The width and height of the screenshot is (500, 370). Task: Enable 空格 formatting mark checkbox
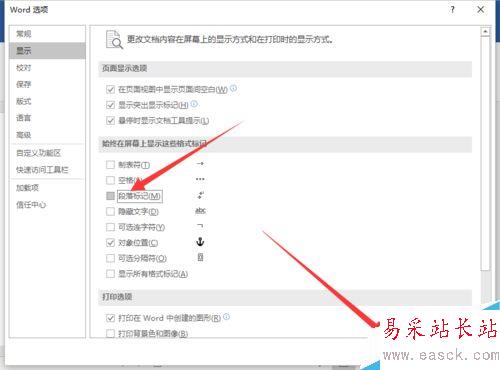click(x=110, y=180)
